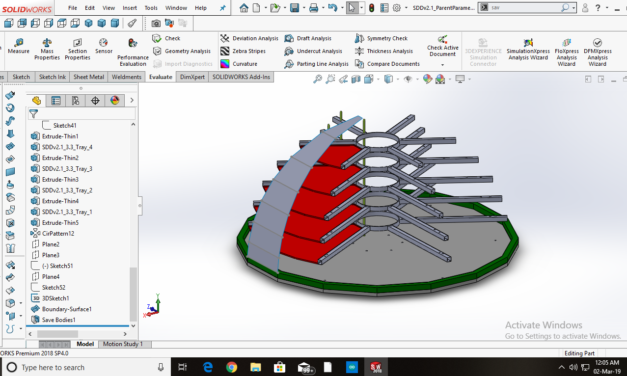Switch to the Weldments tab
The image size is (627, 376).
pos(126,77)
